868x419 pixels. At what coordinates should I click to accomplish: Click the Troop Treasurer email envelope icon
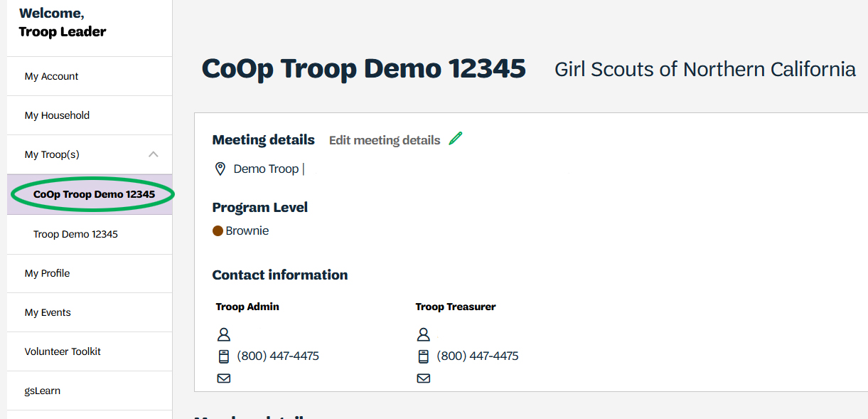click(424, 378)
